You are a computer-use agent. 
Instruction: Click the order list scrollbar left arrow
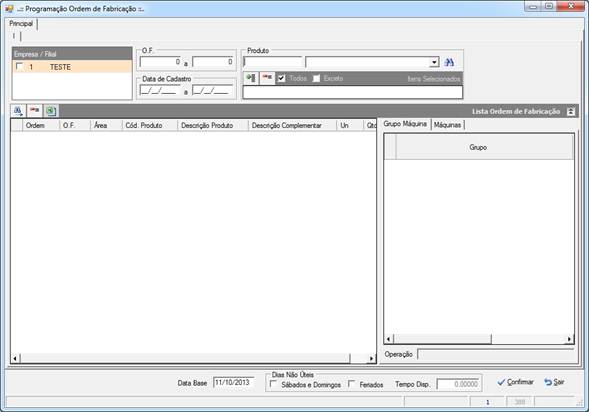tap(15, 358)
